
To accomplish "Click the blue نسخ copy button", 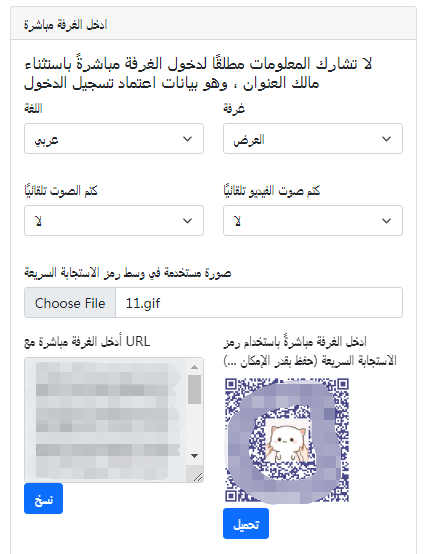I will [43, 499].
